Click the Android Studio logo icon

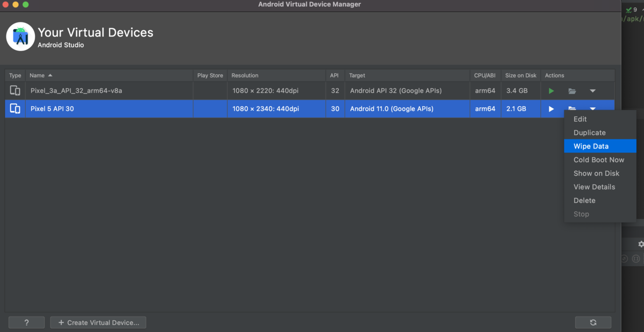point(20,36)
